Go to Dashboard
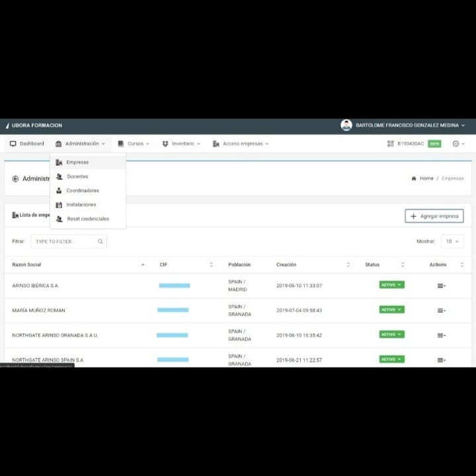 tap(26, 143)
